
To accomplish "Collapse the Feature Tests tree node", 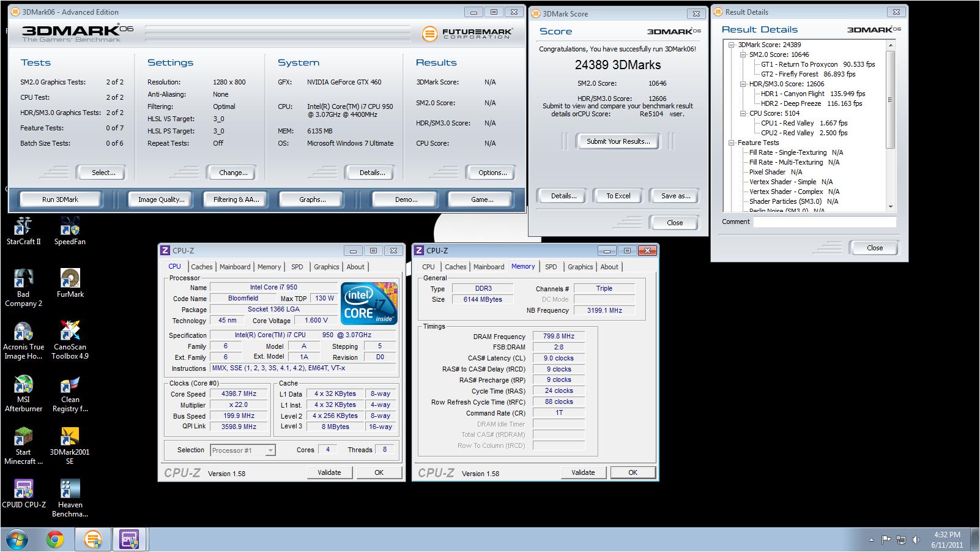I will [x=732, y=143].
